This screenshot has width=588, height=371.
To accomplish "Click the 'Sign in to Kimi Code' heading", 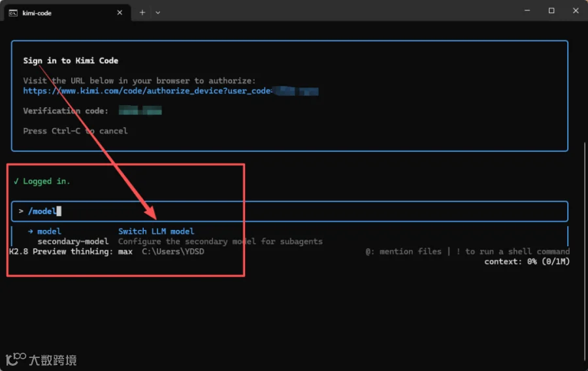I will click(x=71, y=61).
